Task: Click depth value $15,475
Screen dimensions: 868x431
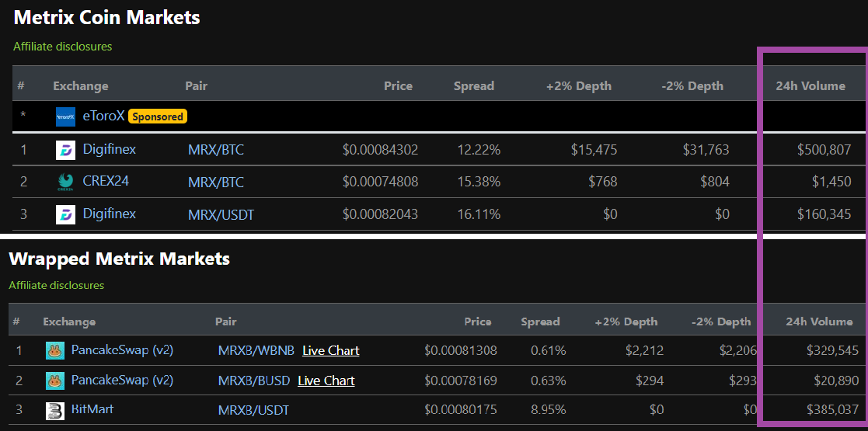Action: tap(592, 150)
